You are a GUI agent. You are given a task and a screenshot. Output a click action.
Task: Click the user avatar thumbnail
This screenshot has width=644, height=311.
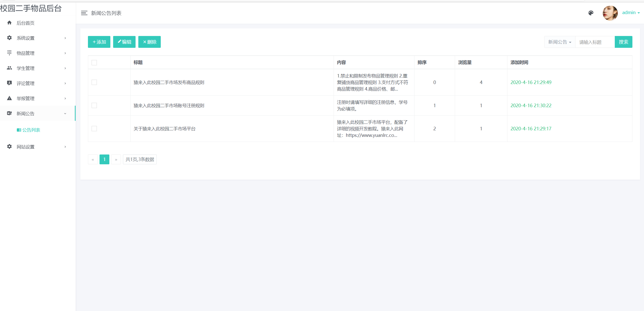(x=610, y=13)
